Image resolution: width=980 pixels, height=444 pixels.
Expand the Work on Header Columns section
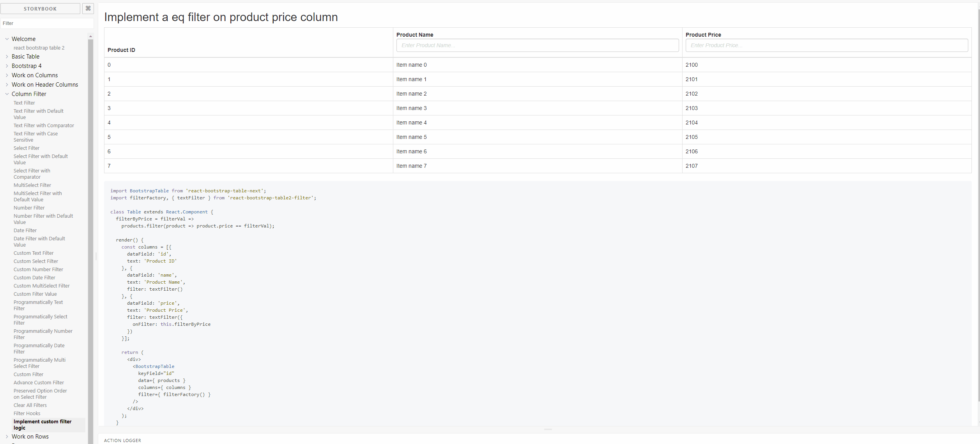[44, 84]
